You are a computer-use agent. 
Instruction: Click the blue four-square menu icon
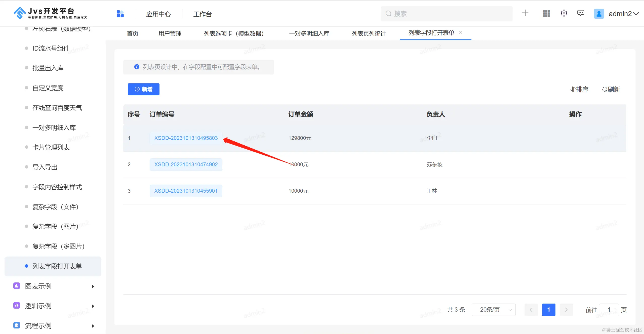(120, 14)
